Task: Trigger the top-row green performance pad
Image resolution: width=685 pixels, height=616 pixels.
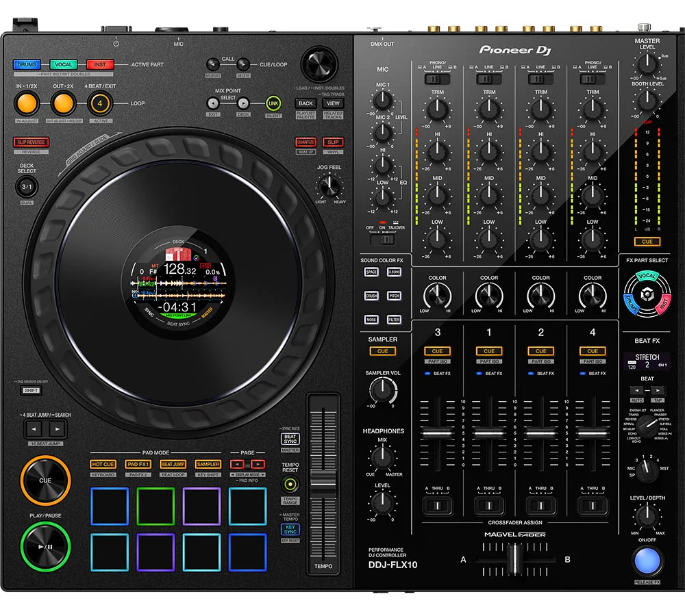Action: click(155, 506)
